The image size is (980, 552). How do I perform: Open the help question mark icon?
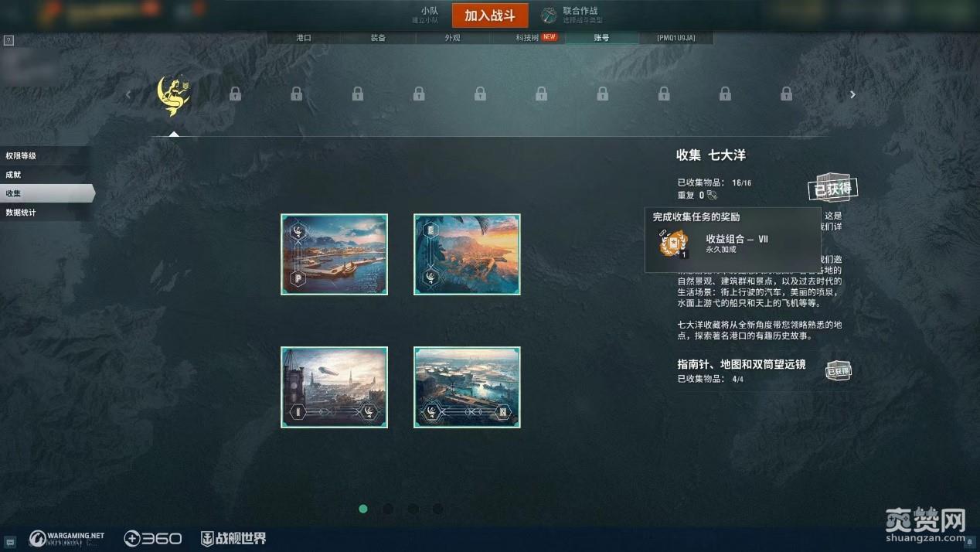click(9, 40)
